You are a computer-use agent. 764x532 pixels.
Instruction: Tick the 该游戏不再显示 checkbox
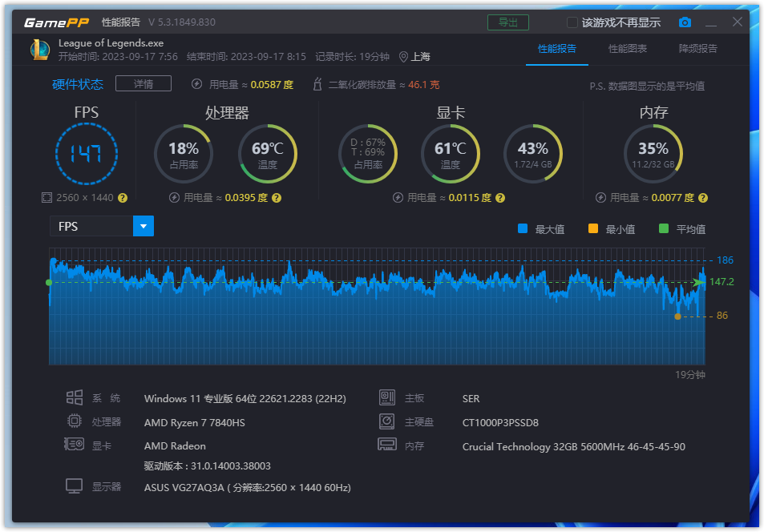pos(572,22)
